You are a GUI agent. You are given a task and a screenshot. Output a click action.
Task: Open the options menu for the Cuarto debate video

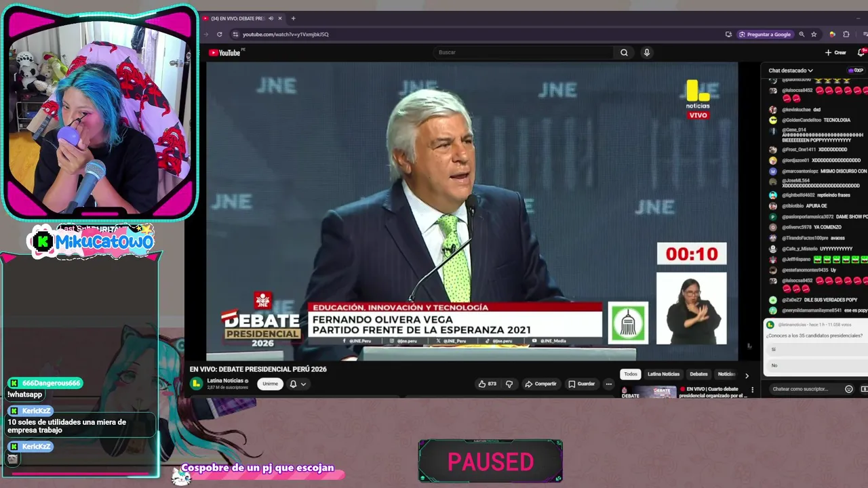(x=752, y=390)
